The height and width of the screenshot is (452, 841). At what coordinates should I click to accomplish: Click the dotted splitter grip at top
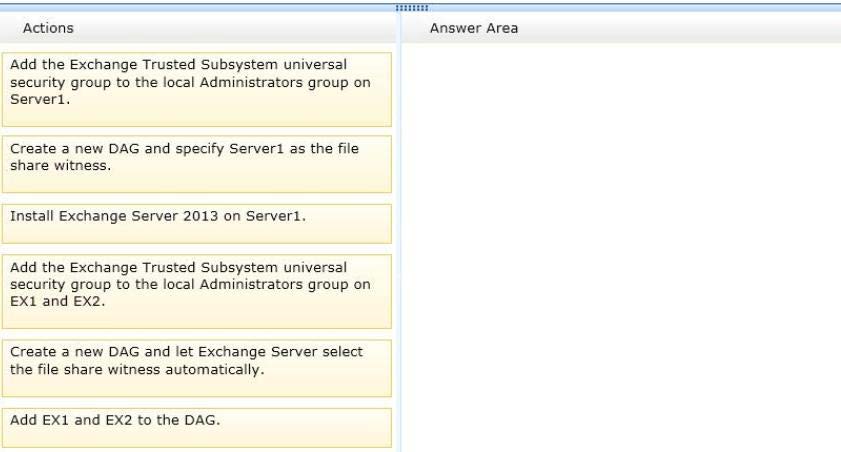412,8
